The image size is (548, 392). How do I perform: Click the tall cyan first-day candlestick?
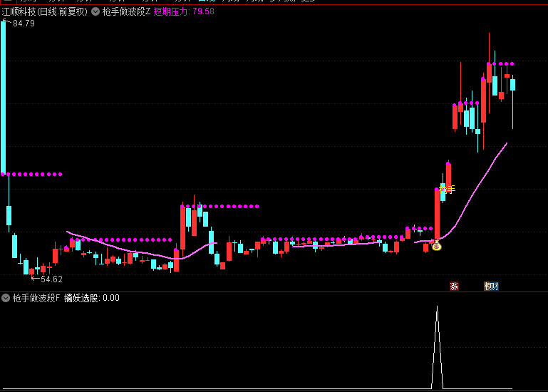pos(3,98)
